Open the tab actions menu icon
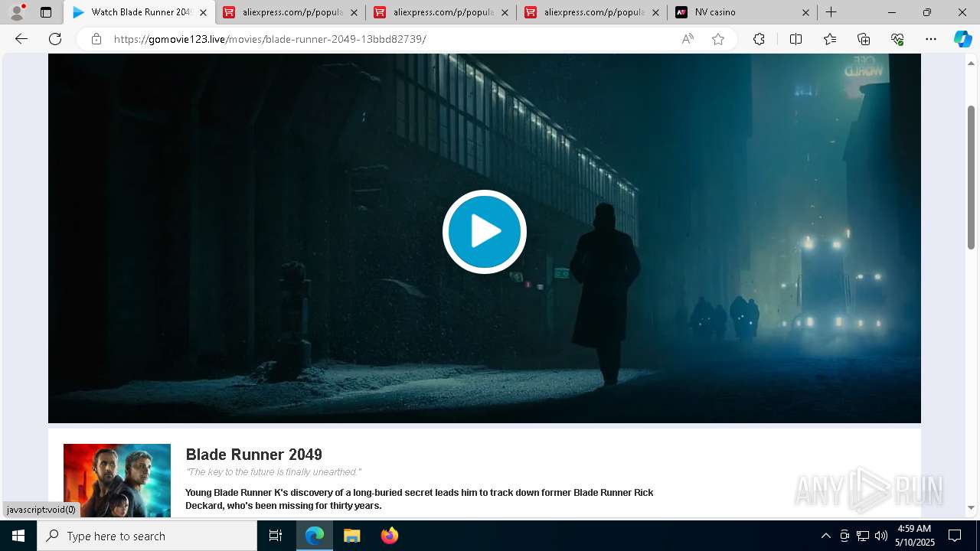The width and height of the screenshot is (980, 551). coord(46,12)
